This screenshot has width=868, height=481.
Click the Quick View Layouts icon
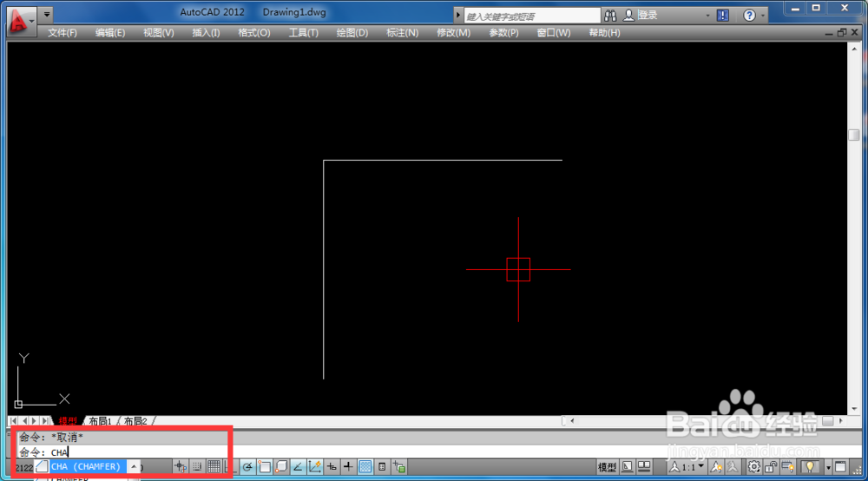(x=628, y=467)
